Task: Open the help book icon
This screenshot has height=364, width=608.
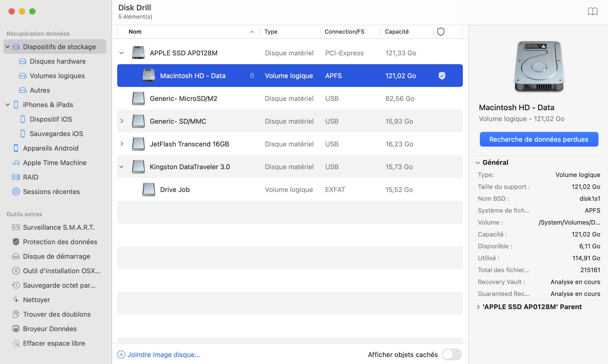Action: [592, 12]
